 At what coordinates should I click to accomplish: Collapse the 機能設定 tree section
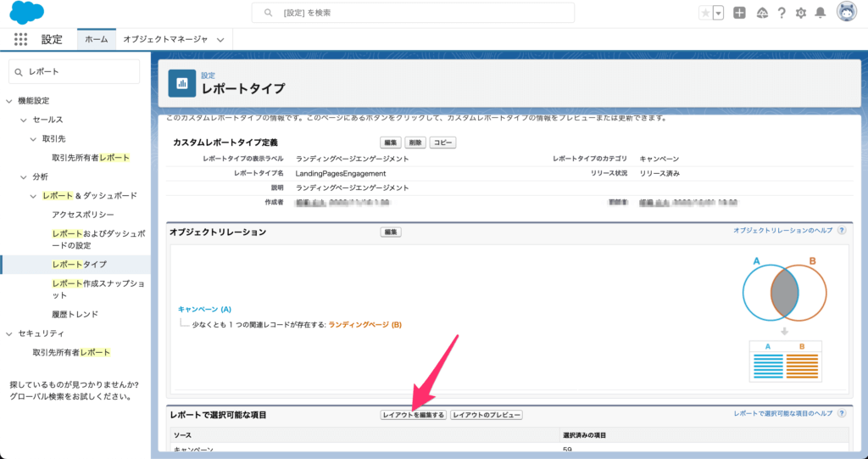coord(8,101)
